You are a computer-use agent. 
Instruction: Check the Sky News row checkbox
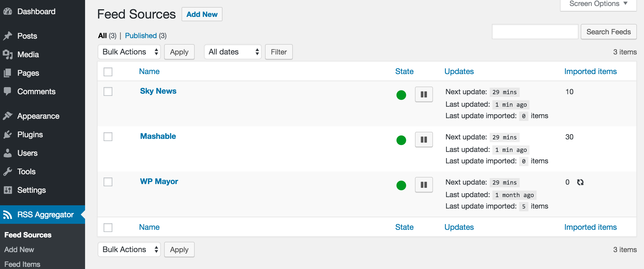[108, 91]
